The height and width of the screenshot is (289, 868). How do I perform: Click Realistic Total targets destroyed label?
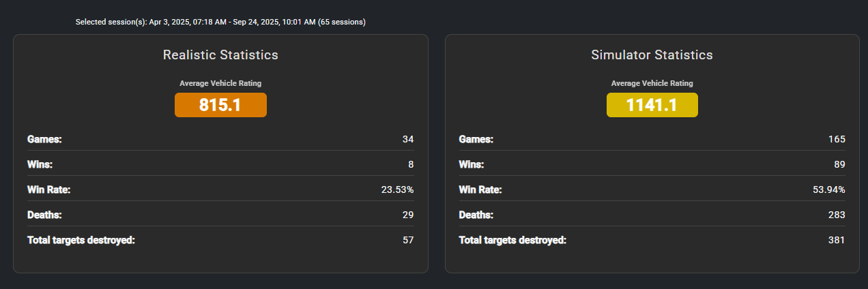tap(81, 240)
